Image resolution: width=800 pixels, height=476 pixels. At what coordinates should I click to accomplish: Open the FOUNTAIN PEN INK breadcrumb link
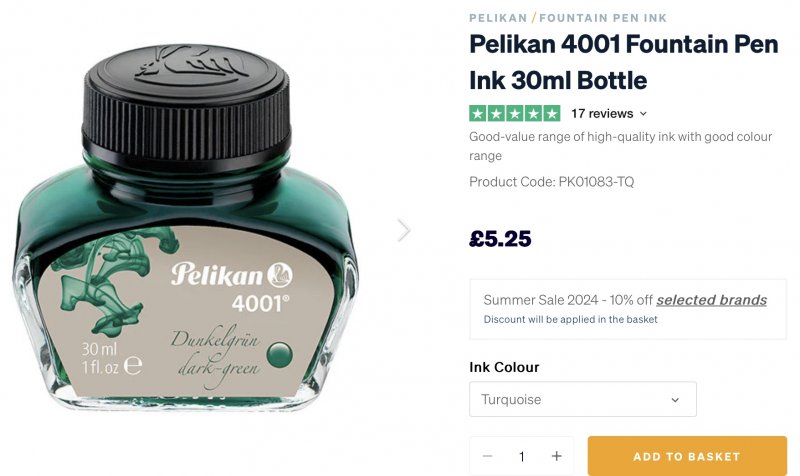(603, 18)
